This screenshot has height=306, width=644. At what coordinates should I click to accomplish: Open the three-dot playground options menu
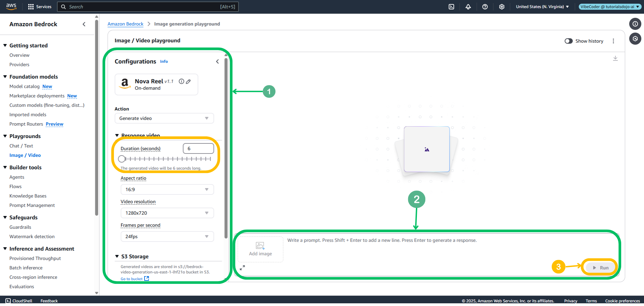613,41
